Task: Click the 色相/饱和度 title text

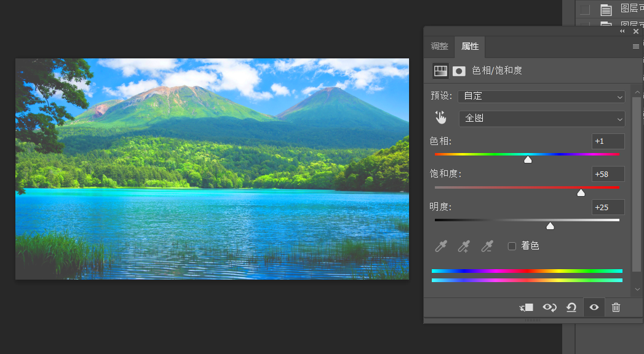Action: click(x=497, y=71)
